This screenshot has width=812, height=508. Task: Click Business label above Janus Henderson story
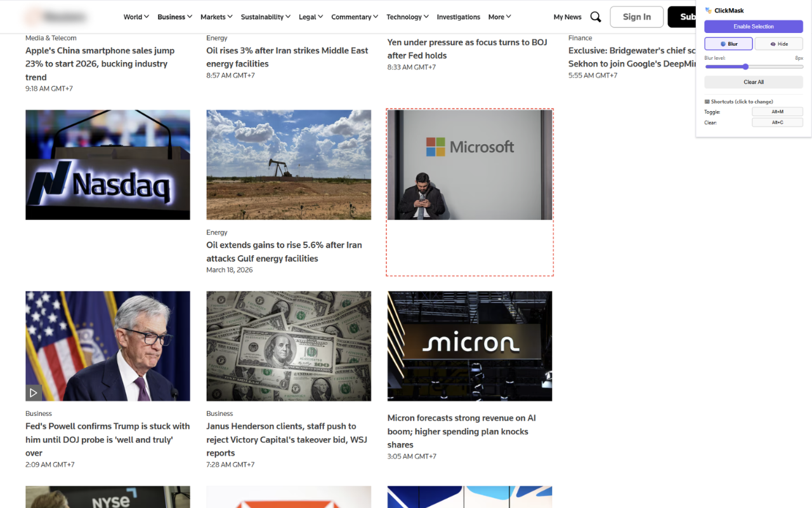click(219, 413)
